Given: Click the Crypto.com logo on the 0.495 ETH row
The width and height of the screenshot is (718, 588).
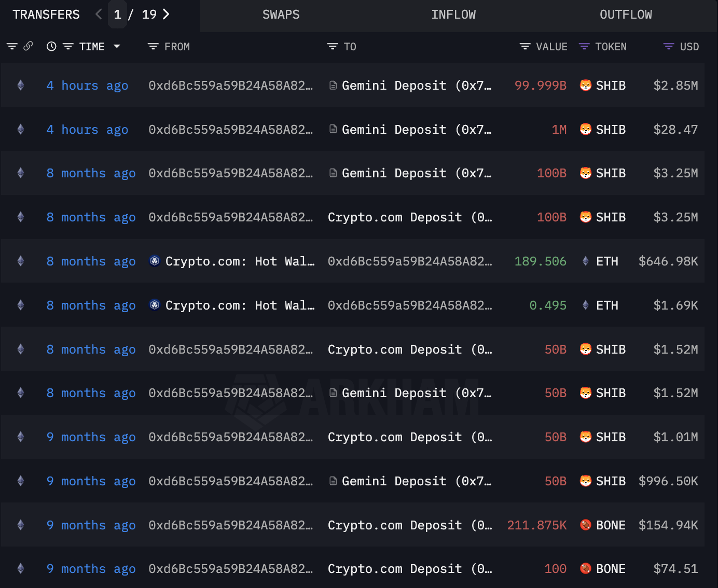Looking at the screenshot, I should click(x=155, y=305).
